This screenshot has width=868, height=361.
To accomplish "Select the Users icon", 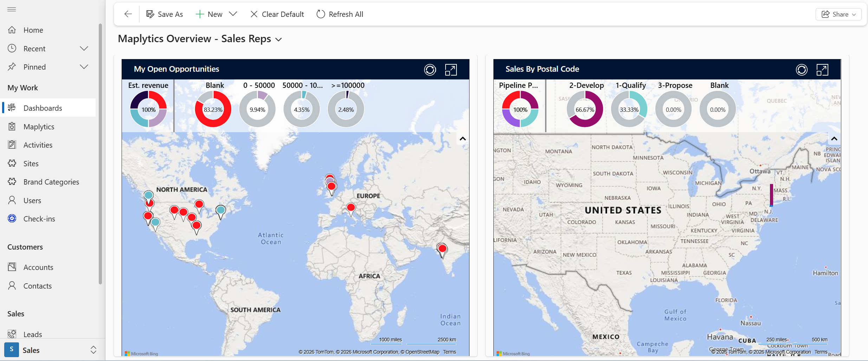I will tap(12, 200).
